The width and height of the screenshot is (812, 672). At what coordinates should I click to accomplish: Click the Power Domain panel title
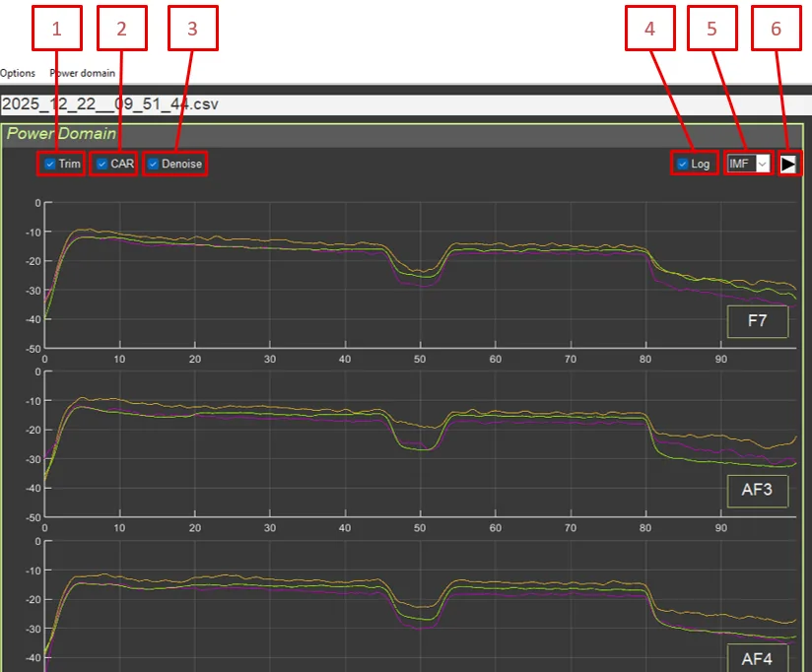(x=61, y=133)
